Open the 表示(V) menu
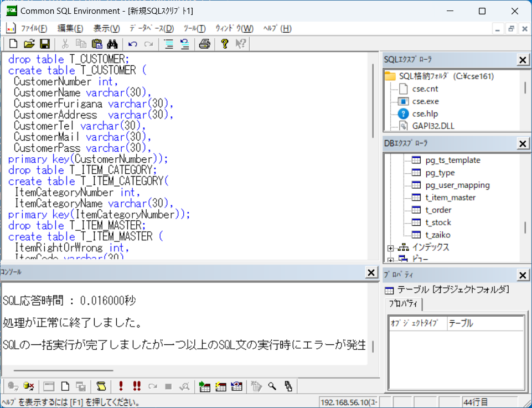The width and height of the screenshot is (532, 408). [x=106, y=28]
